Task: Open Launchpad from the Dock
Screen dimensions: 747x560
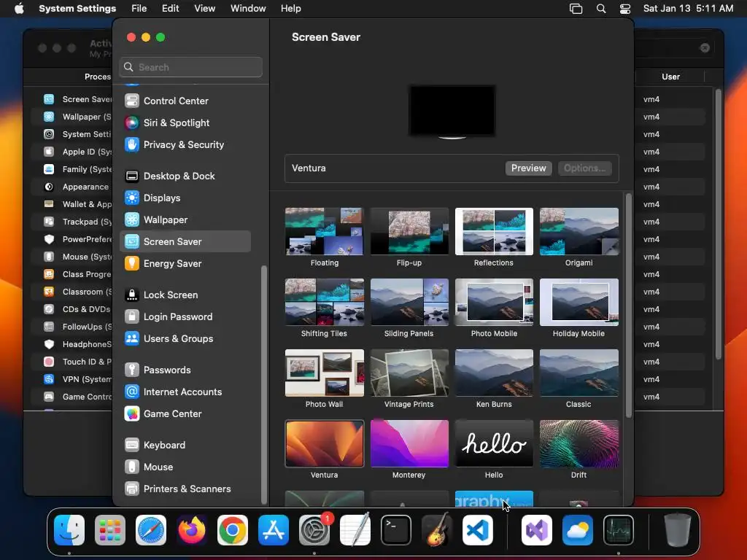Action: (110, 530)
